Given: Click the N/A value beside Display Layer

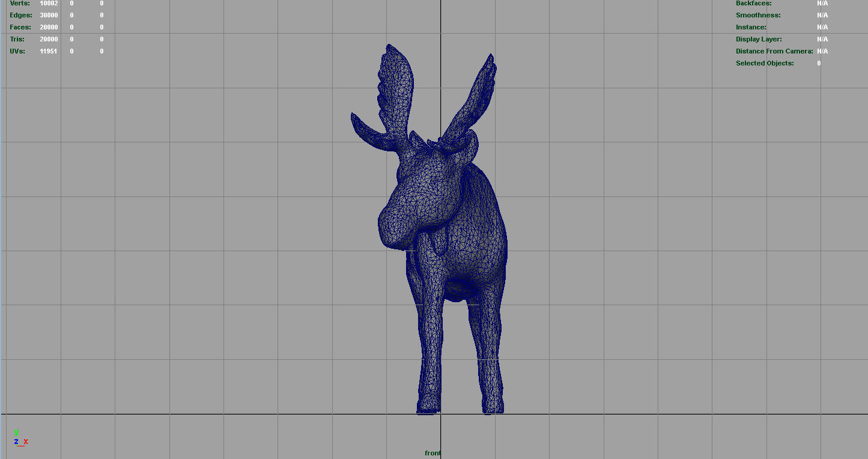Looking at the screenshot, I should click(x=822, y=39).
